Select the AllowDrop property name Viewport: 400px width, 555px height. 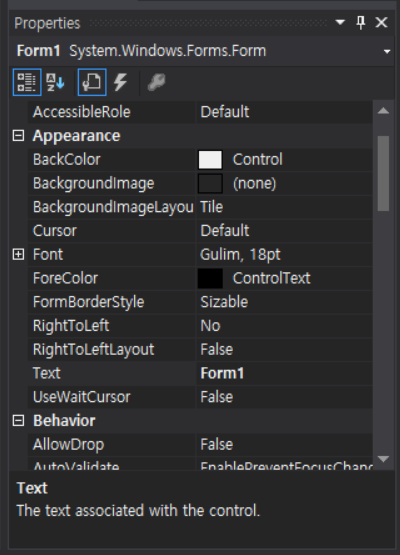68,445
